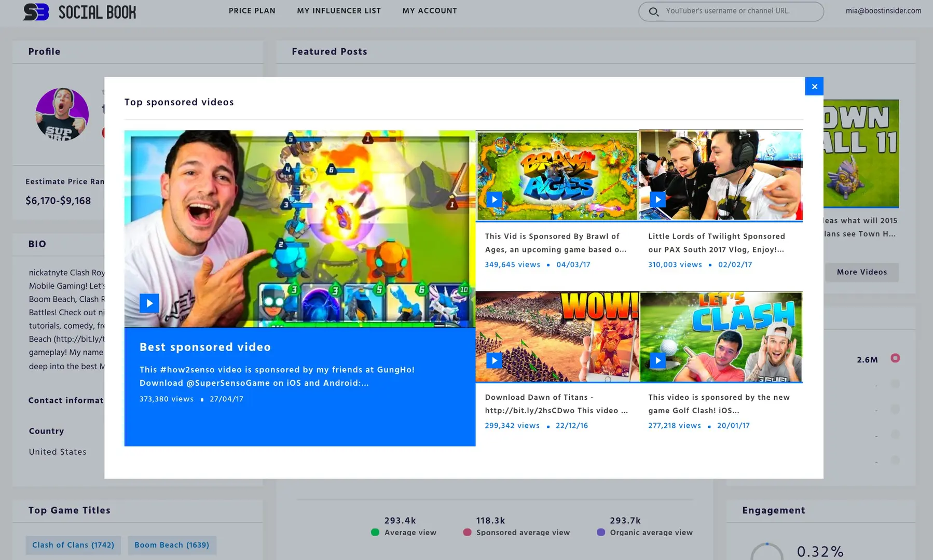Click the #how2senso video description text
933x560 pixels.
pos(277,376)
